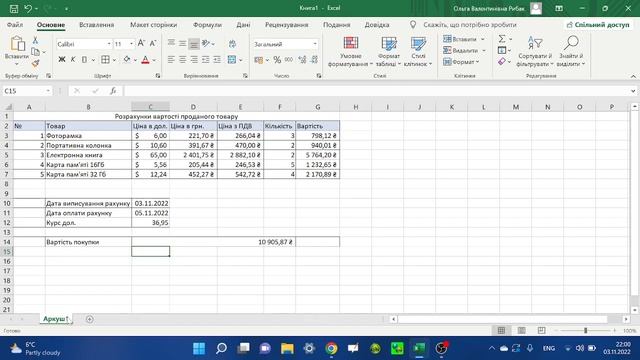The image size is (640, 360).
Task: Click the text orientation icon
Action: (206, 43)
